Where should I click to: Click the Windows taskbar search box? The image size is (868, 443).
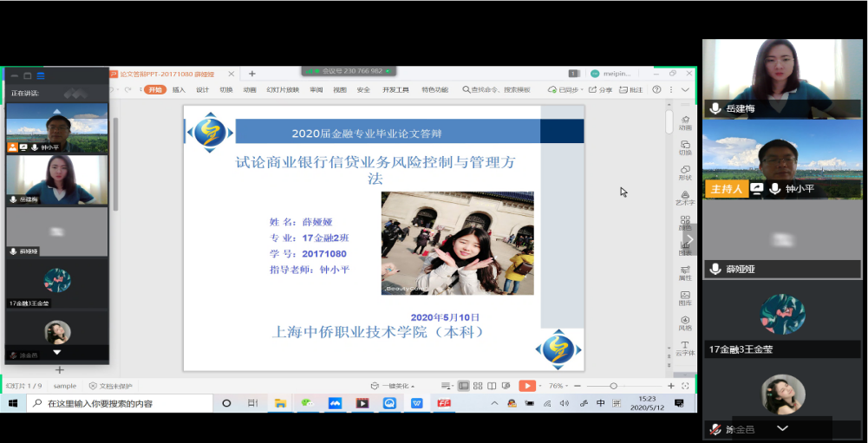coord(120,403)
